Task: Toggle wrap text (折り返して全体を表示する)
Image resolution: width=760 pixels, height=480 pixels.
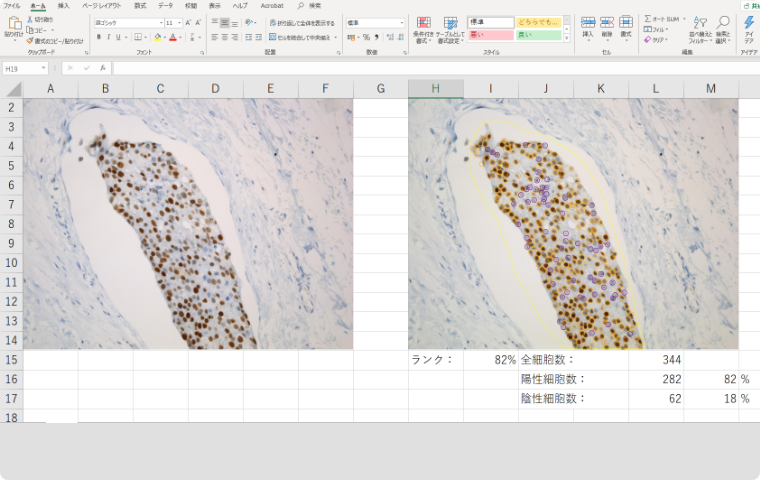Action: 299,22
